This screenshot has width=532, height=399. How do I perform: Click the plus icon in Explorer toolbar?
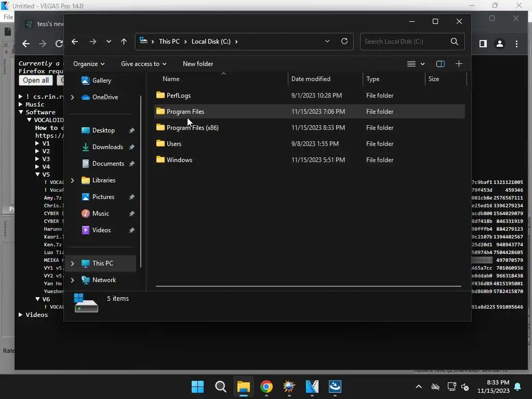click(459, 64)
